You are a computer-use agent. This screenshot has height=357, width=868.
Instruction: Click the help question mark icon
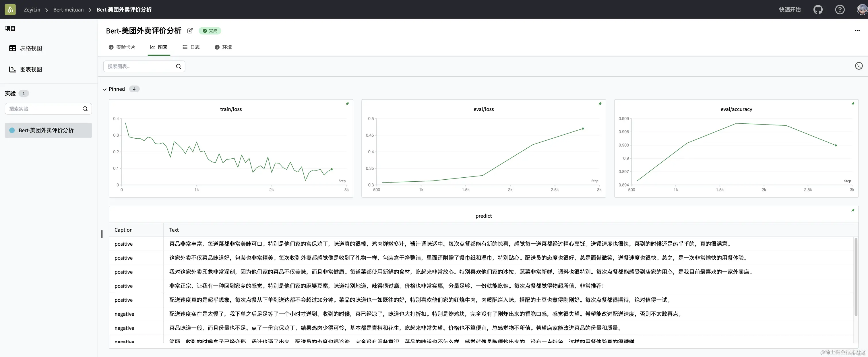click(x=840, y=9)
